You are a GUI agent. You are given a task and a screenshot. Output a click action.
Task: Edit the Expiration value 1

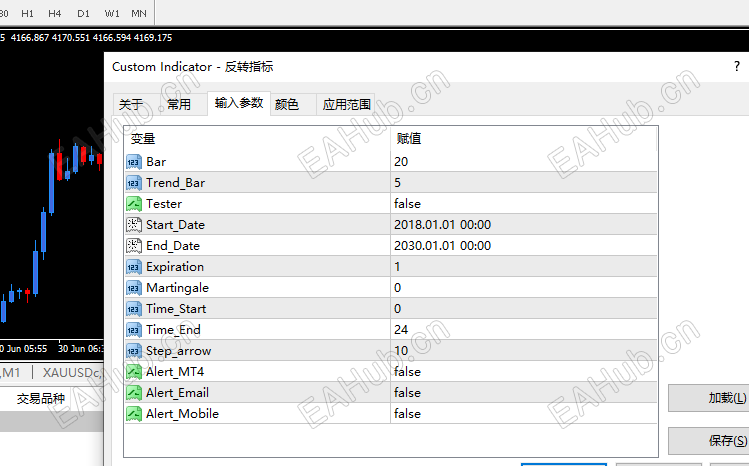tap(524, 267)
